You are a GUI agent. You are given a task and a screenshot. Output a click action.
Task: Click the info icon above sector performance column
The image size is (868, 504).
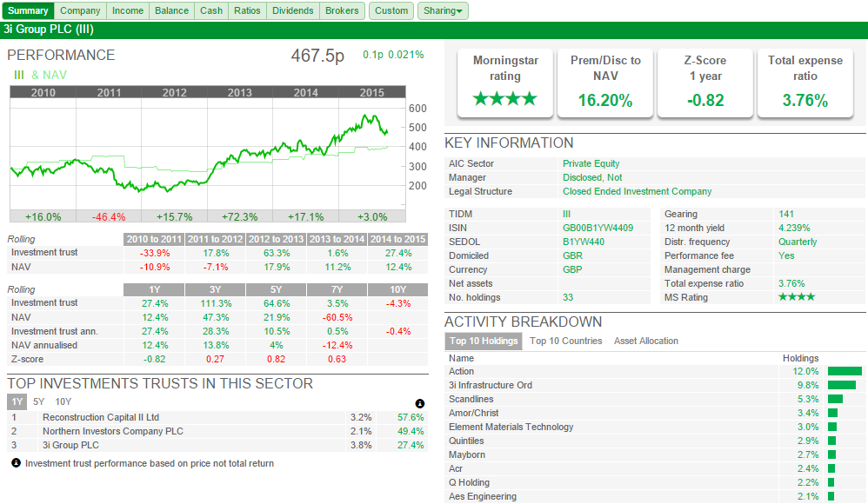coord(419,403)
